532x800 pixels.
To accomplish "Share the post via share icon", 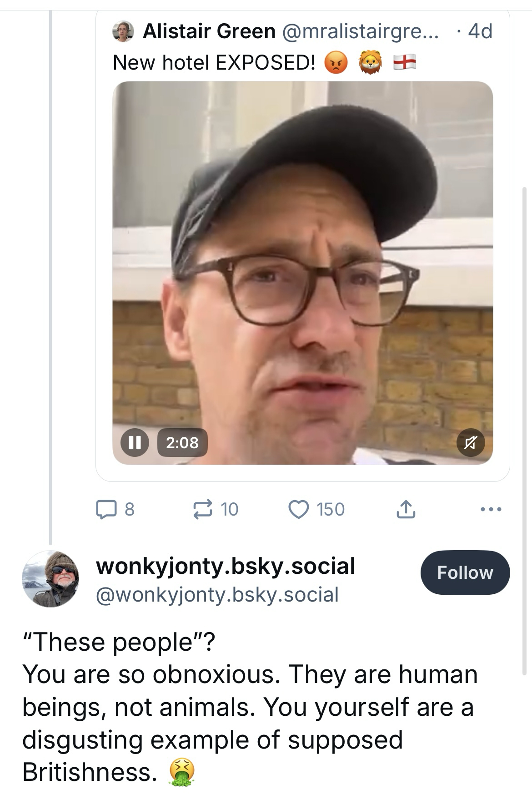I will [406, 509].
